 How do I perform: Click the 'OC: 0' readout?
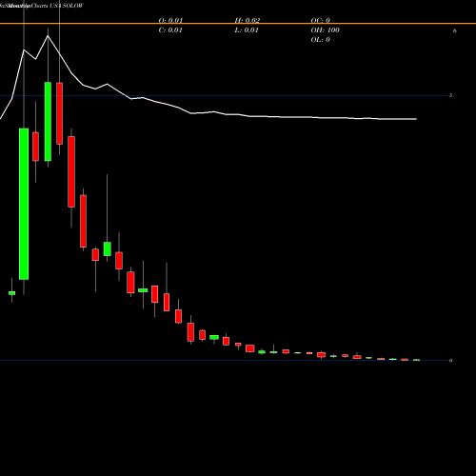tap(320, 20)
